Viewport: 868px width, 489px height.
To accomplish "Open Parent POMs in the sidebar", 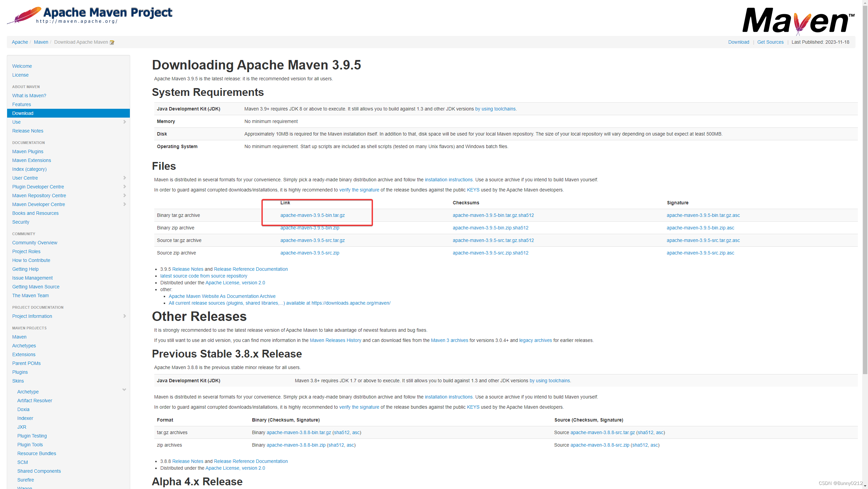I will 26,363.
